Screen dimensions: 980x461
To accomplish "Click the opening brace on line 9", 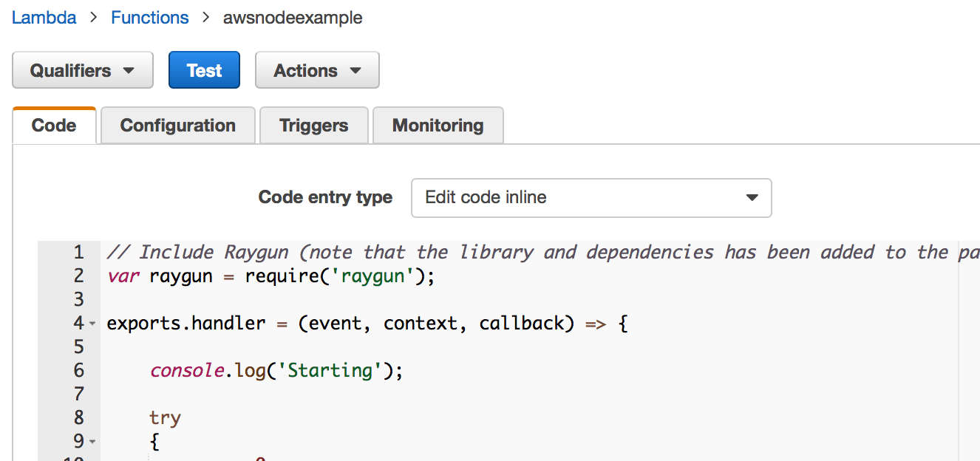I will [x=154, y=442].
